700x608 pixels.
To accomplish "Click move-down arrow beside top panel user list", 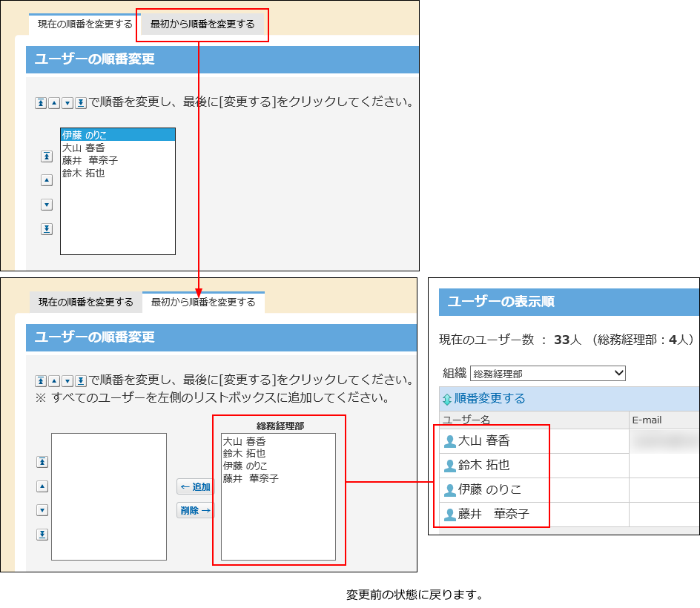I will click(47, 205).
